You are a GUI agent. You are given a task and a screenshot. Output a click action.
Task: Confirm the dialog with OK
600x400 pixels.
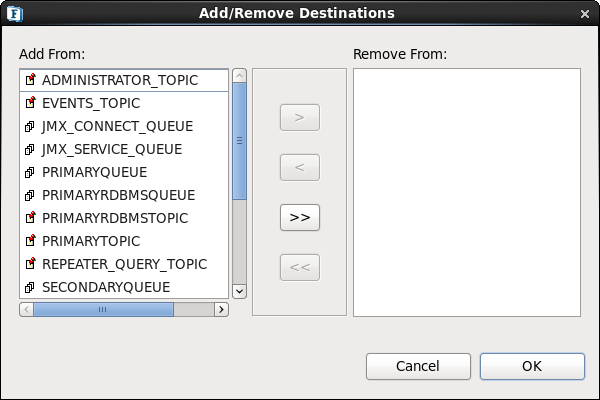[532, 366]
